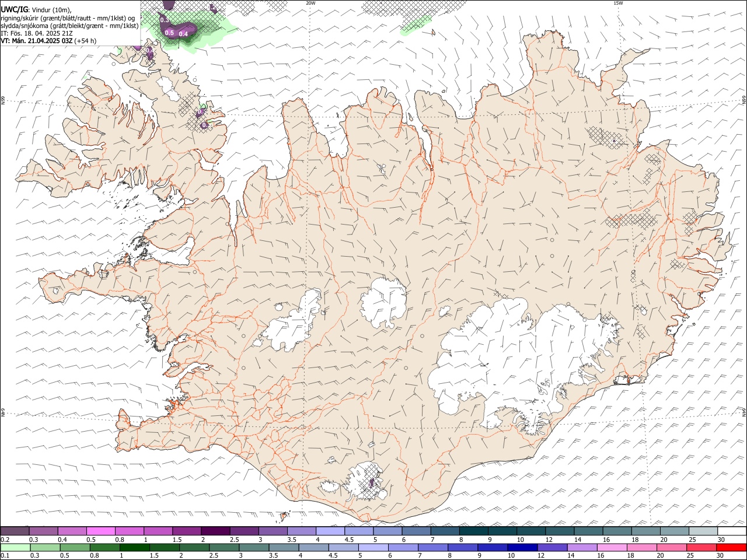This screenshot has width=747, height=560.
Task: Click the 'Vindur (10m)' header text
Action: click(x=51, y=9)
